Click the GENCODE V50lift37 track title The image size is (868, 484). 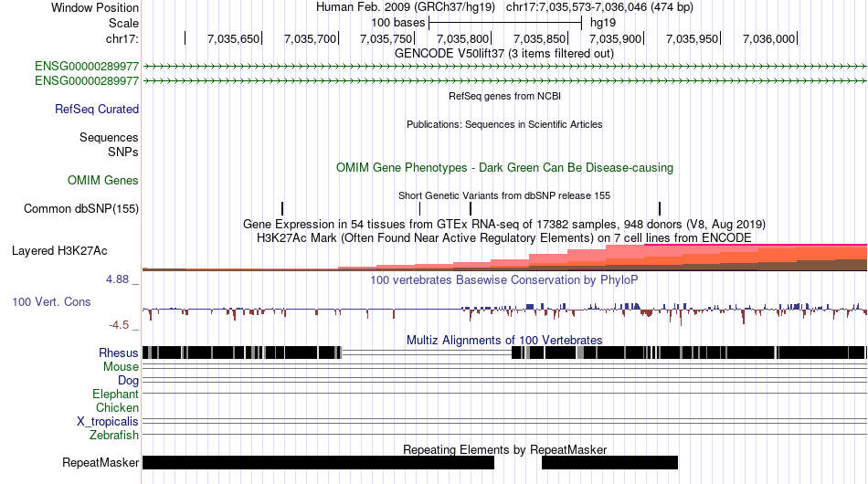pos(504,54)
